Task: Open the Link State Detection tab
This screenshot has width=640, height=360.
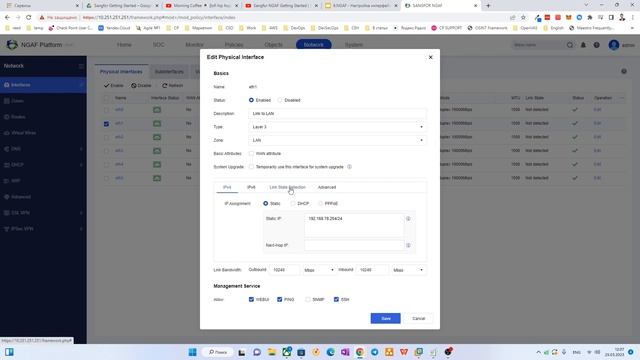Action: click(287, 187)
